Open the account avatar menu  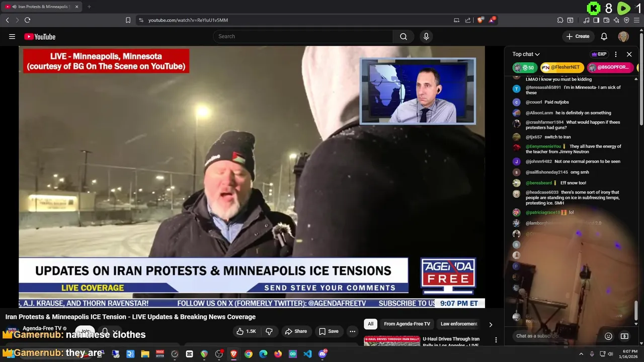pyautogui.click(x=623, y=36)
